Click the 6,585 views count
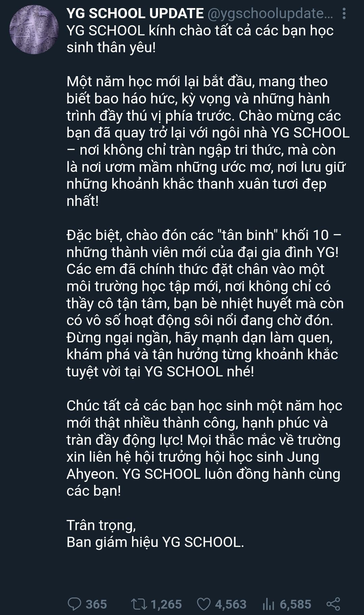This screenshot has height=615, width=364. point(296,604)
